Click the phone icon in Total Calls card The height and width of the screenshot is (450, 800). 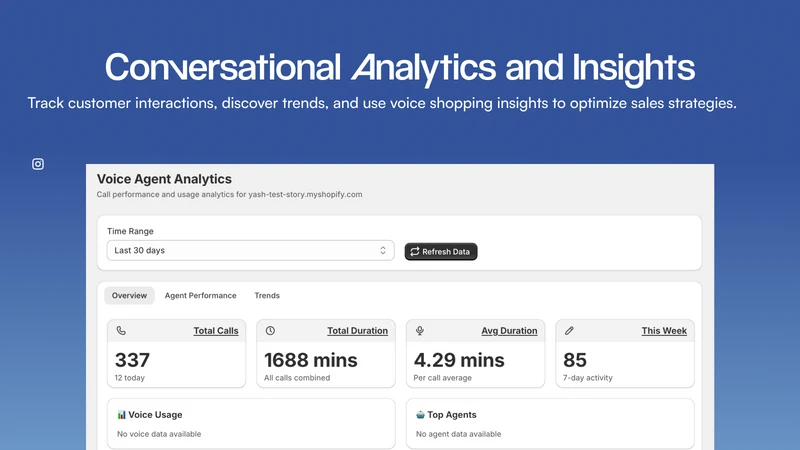[121, 331]
